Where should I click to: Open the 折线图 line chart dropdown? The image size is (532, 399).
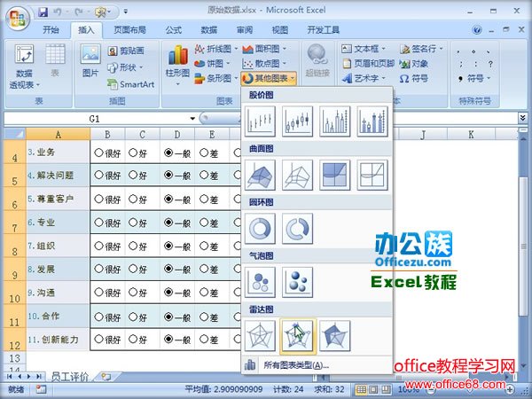216,49
